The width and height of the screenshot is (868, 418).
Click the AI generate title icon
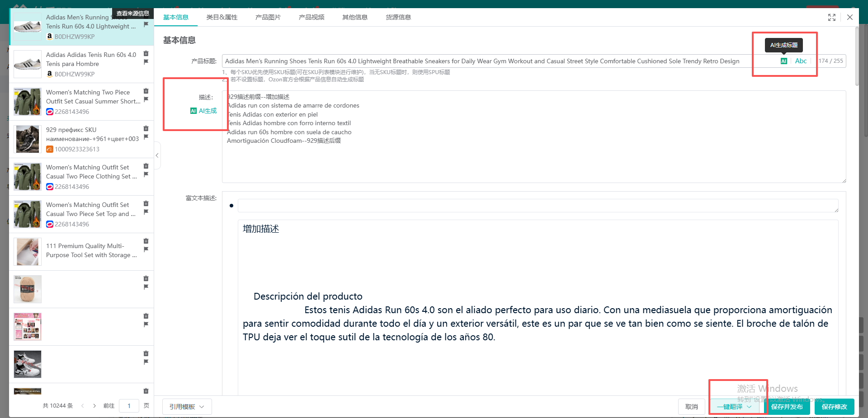tap(783, 61)
